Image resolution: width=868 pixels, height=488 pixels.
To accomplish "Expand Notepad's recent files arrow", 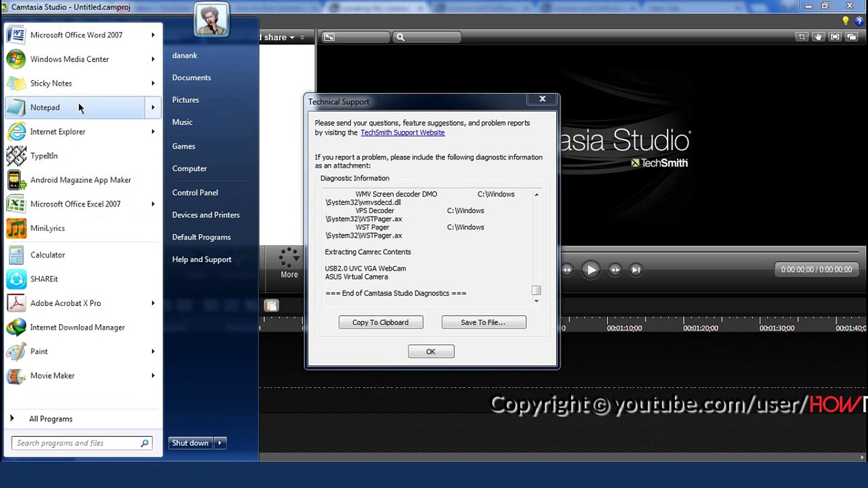I will click(153, 108).
